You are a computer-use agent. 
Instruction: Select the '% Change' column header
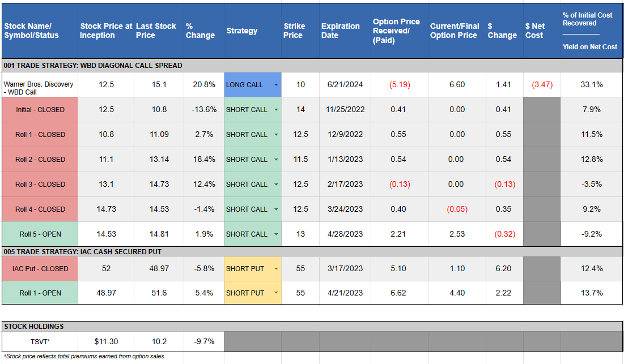(204, 31)
